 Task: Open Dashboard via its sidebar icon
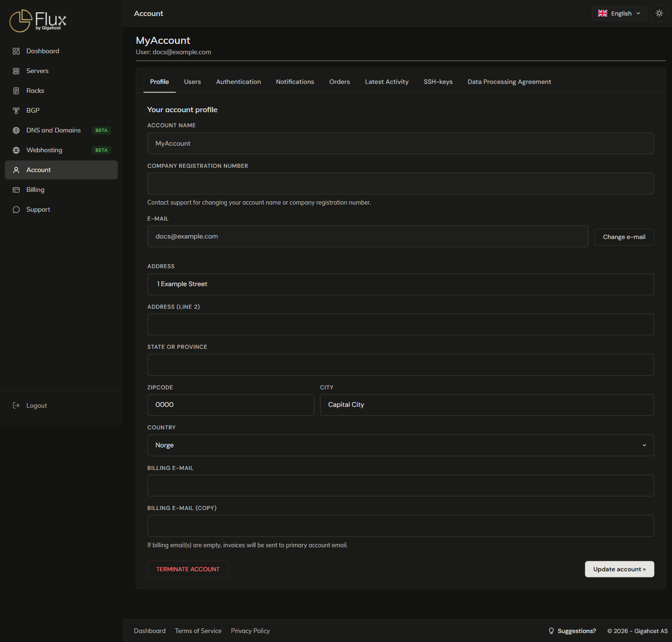click(16, 51)
